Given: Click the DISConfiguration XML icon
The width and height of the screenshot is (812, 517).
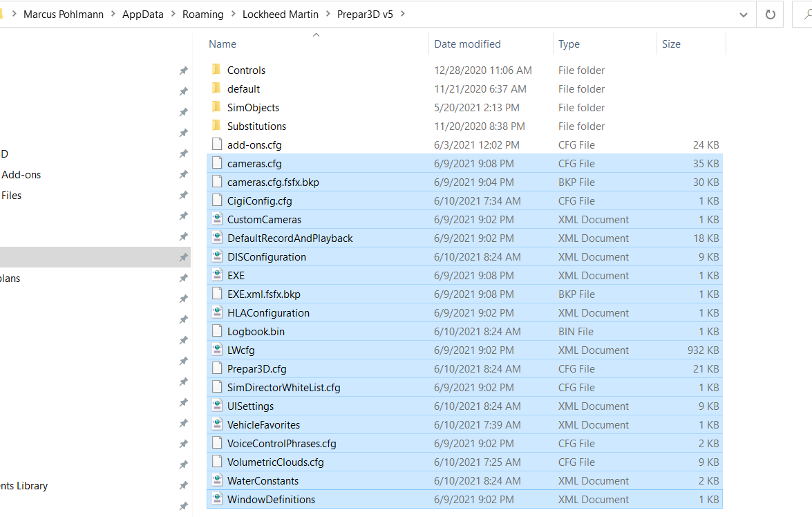Looking at the screenshot, I should (218, 256).
